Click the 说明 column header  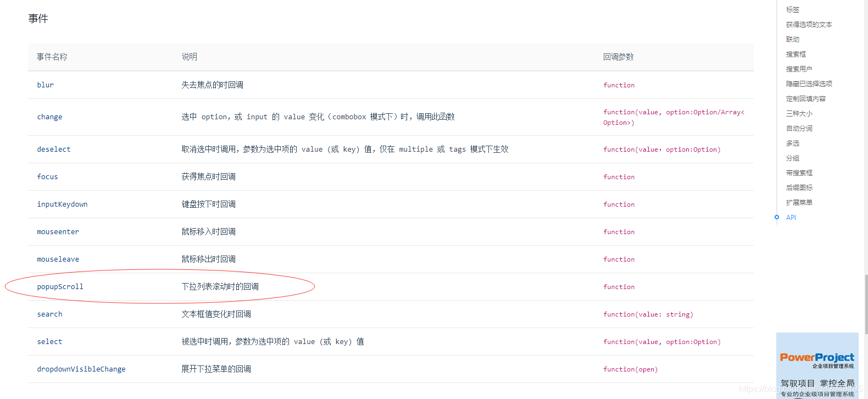(x=190, y=57)
